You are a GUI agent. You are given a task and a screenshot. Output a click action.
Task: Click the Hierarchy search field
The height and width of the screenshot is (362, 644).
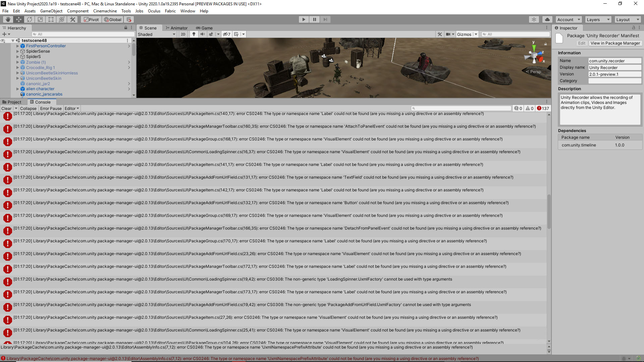click(x=84, y=34)
